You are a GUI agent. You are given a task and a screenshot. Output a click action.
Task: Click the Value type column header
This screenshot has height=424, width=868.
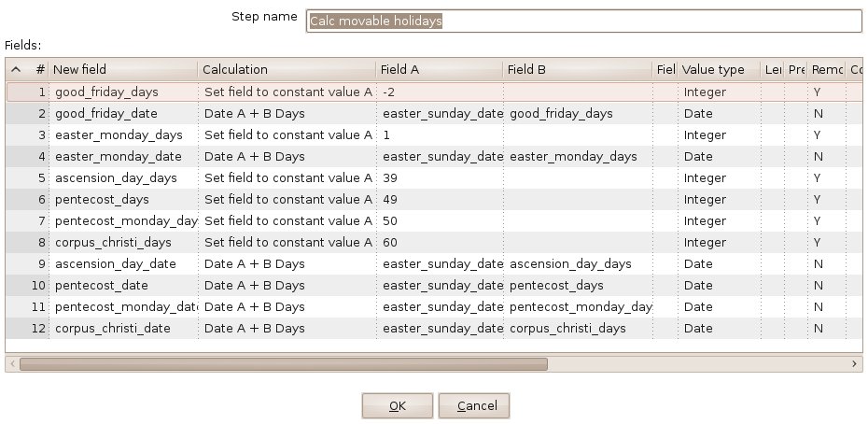719,69
